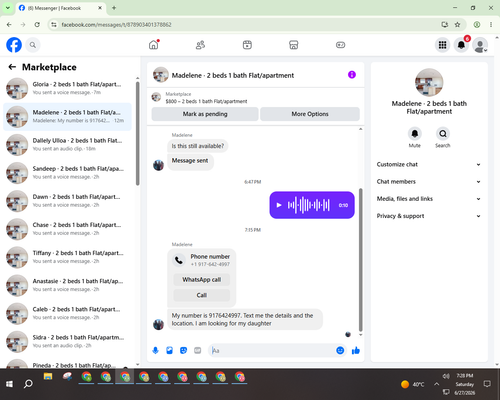Open the Notifications bell icon
This screenshot has width=500, height=400.
(461, 45)
